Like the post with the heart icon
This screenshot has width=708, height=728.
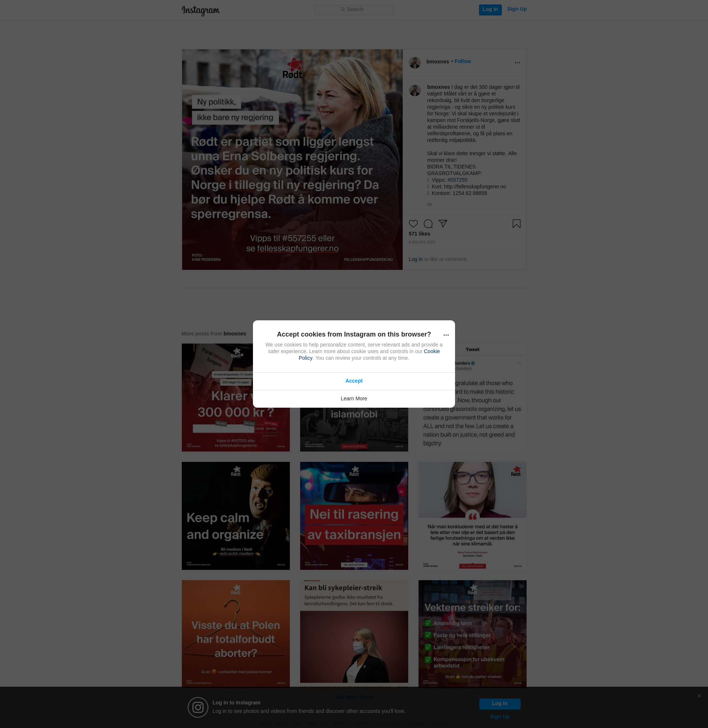pos(413,224)
